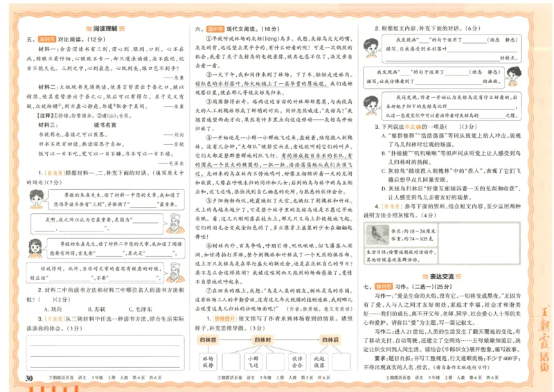Select option D about 灰椋鸟归林后

pyautogui.click(x=452, y=193)
